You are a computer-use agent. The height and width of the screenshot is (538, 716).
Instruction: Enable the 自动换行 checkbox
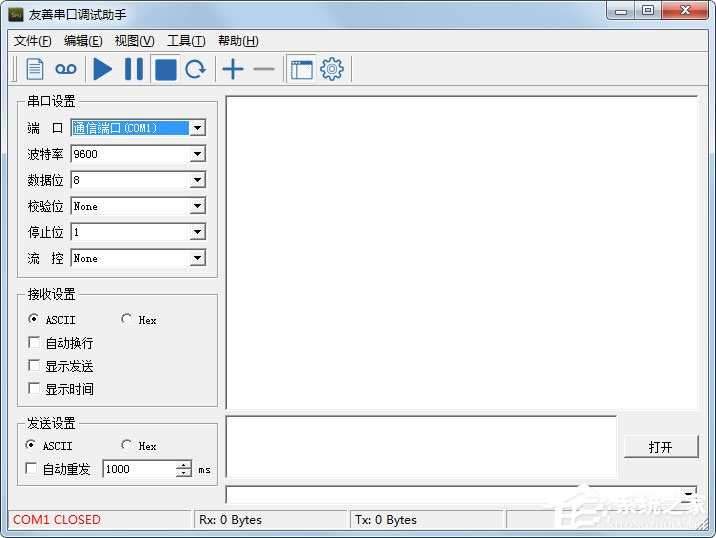click(x=35, y=343)
